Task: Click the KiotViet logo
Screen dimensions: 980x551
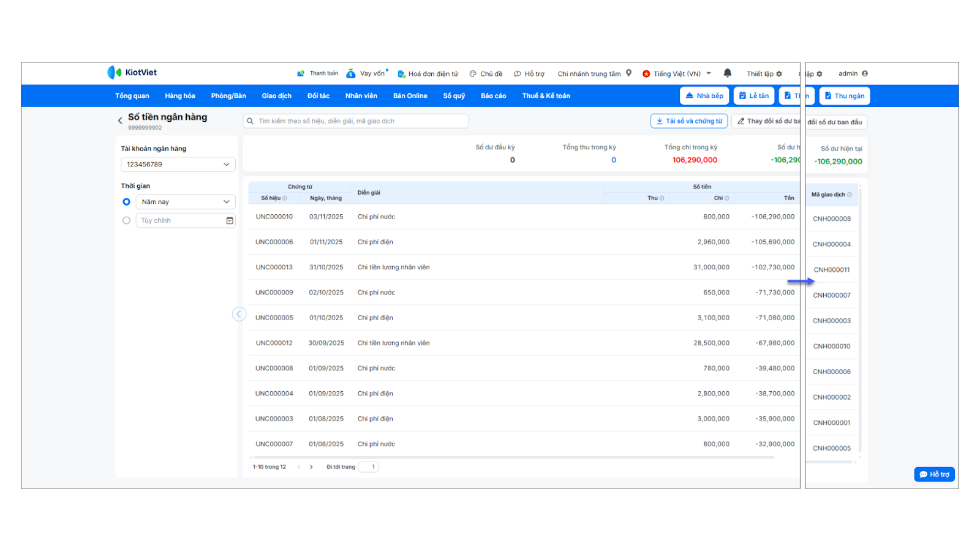Action: [132, 72]
